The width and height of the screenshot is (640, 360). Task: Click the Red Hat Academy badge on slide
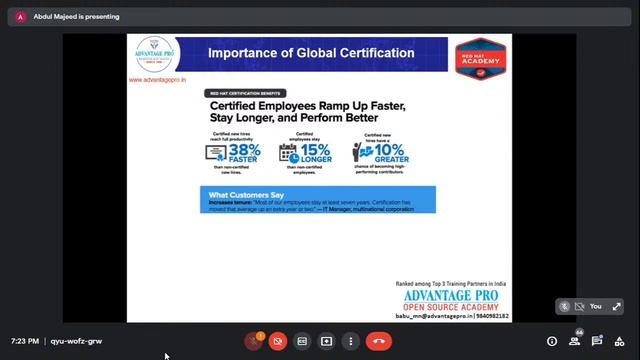tap(481, 59)
